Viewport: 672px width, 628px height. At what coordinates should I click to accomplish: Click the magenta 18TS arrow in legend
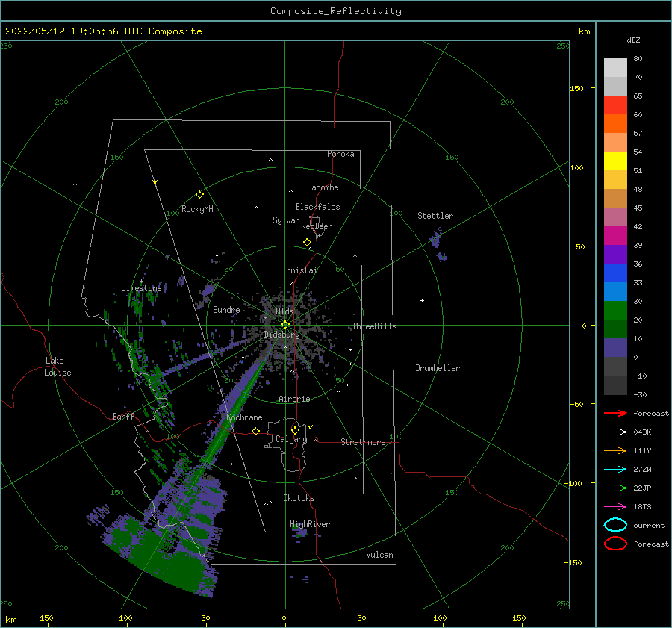point(615,507)
